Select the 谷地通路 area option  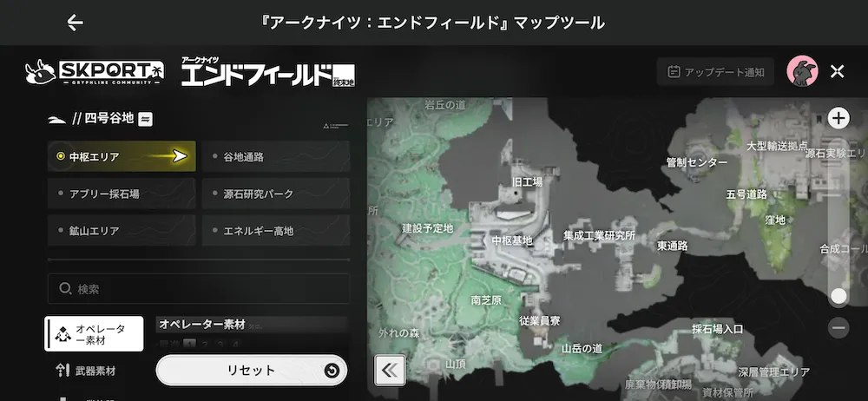coord(276,157)
